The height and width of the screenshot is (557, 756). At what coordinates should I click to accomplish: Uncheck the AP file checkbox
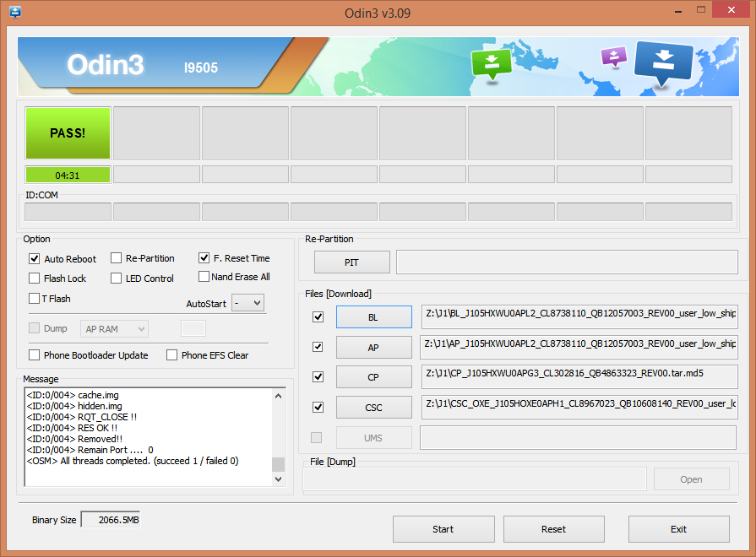[318, 347]
